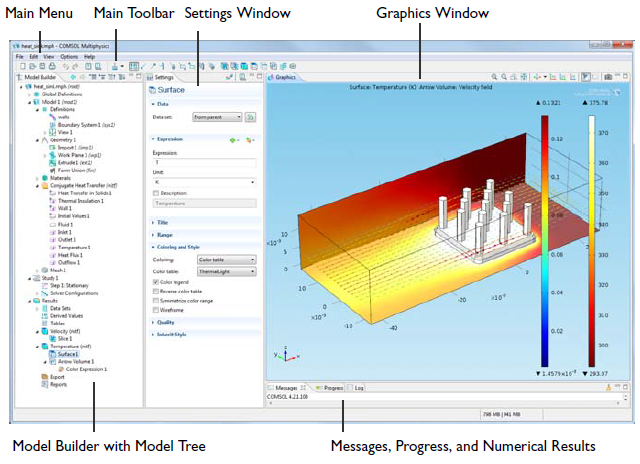Click the Open file icon in main toolbar
640x464 pixels.
click(x=32, y=66)
